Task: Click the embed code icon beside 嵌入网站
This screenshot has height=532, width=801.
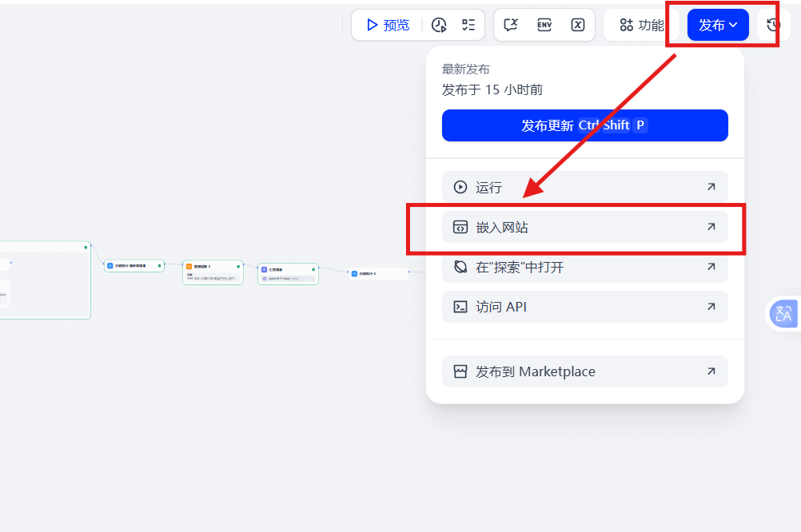Action: coord(460,227)
